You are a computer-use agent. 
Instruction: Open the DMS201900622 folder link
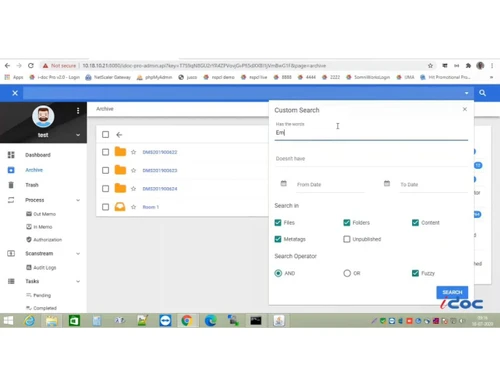pos(160,152)
